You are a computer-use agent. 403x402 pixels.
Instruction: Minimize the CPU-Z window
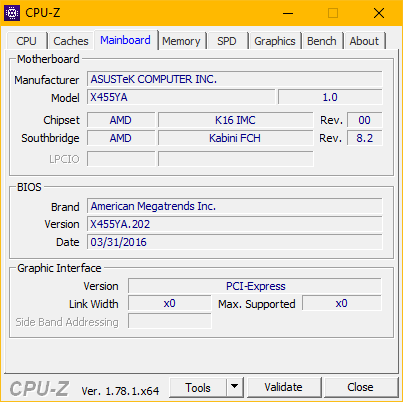(x=288, y=13)
